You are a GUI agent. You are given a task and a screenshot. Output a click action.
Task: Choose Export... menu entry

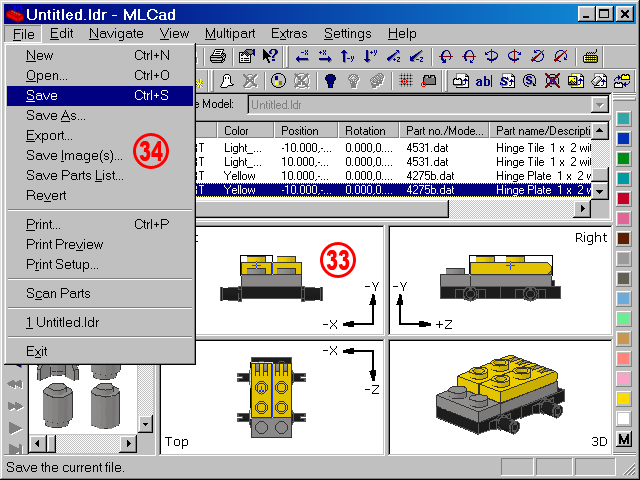tap(100, 136)
